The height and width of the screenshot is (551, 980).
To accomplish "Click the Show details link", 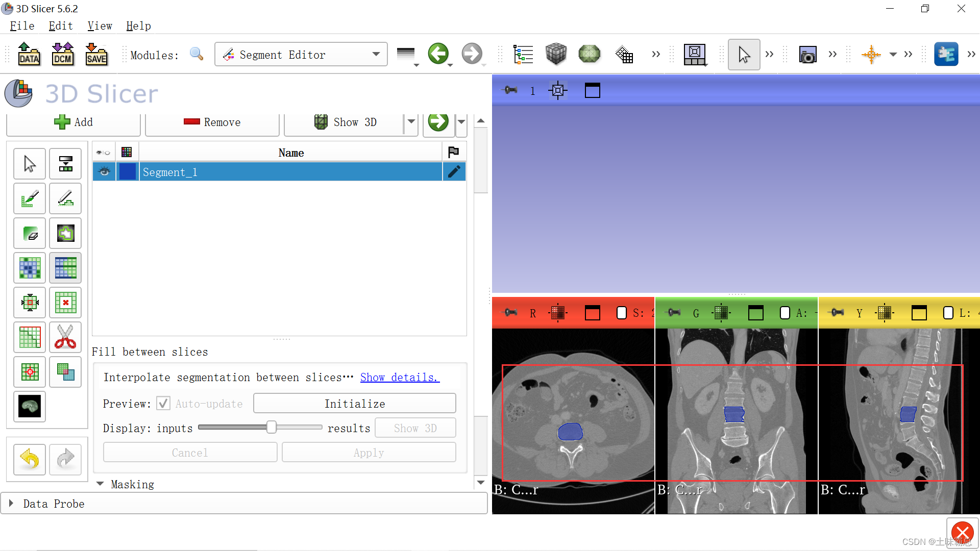I will 400,377.
